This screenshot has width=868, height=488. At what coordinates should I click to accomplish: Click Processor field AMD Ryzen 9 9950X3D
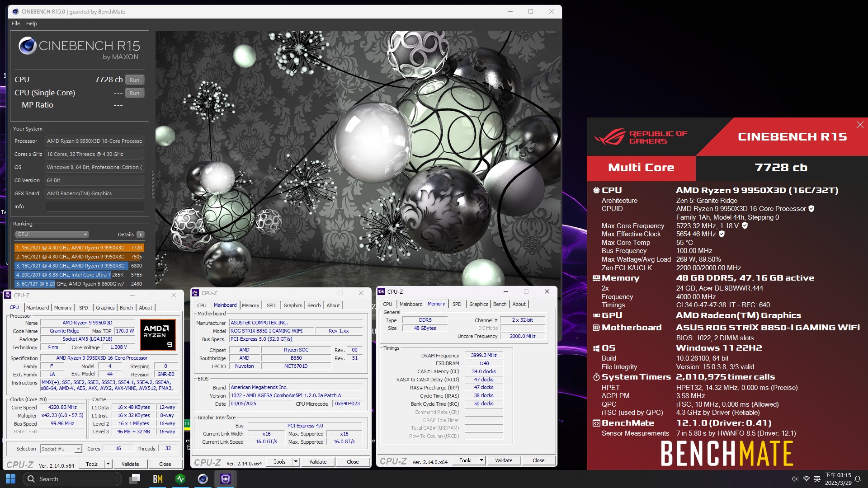tap(94, 141)
